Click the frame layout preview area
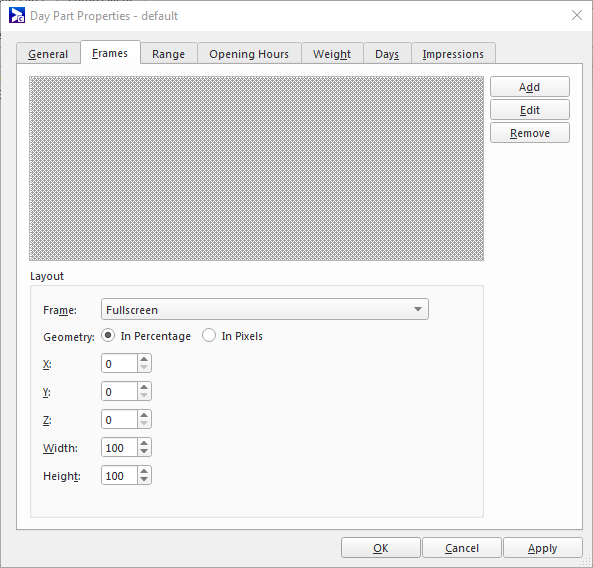The width and height of the screenshot is (593, 568). [x=256, y=168]
